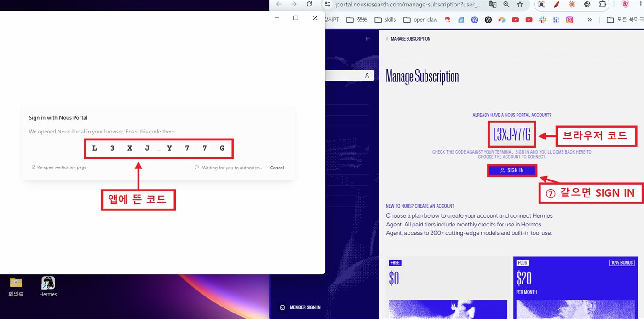This screenshot has height=319, width=644.
Task: Open the zoom magnifier icon in address bar
Action: (x=506, y=4)
